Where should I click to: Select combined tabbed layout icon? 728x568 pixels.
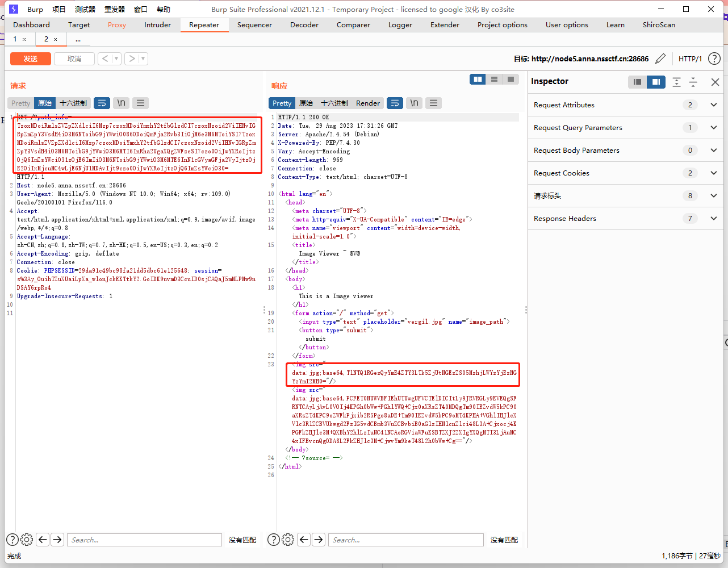(511, 80)
